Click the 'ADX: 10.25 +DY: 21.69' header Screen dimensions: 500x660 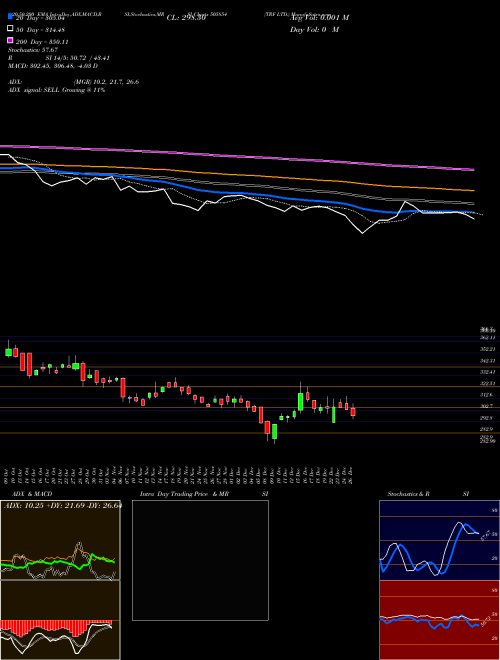point(62,505)
